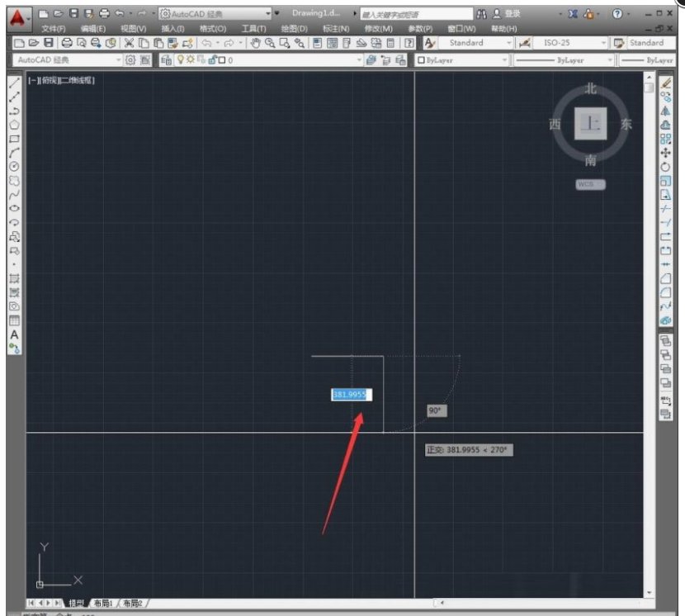
Task: Click the 381.9955 dynamic input field
Action: point(352,395)
